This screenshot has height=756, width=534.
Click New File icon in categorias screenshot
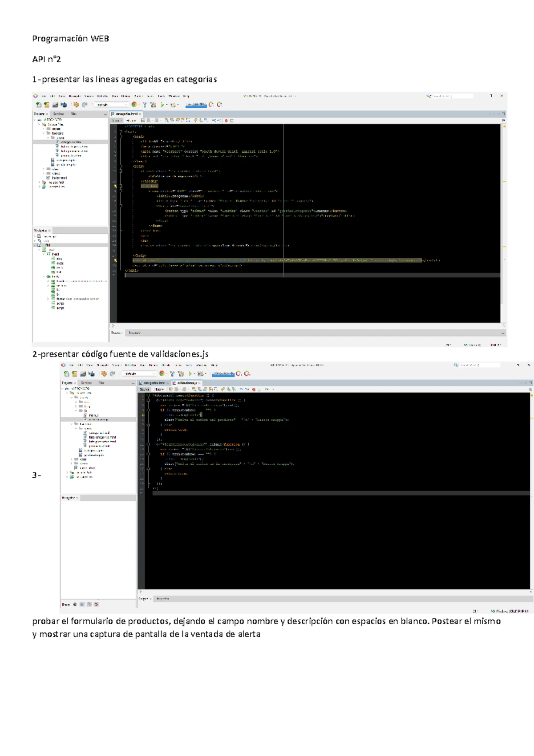point(39,105)
